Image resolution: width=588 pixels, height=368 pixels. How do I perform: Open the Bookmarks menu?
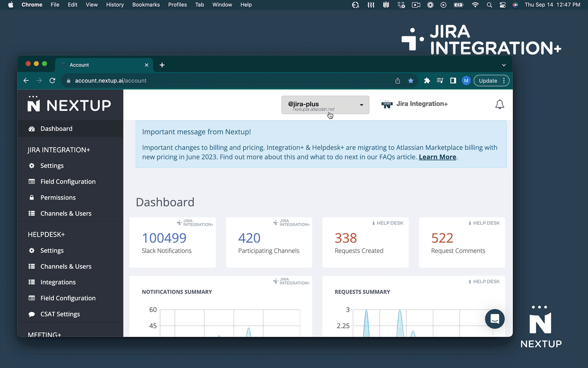coord(146,5)
